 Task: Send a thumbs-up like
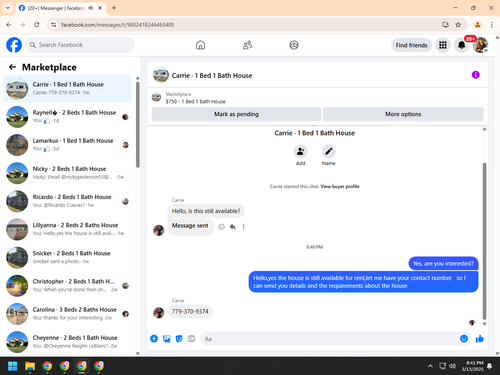(479, 339)
